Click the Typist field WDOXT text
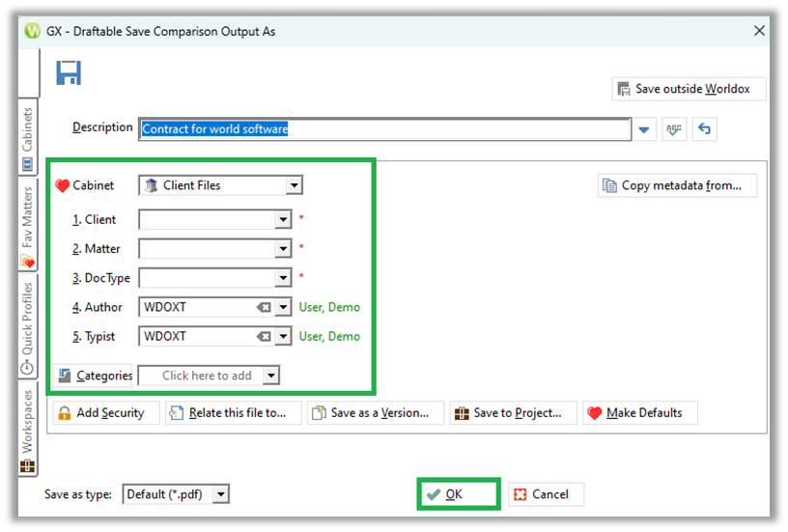 click(165, 336)
